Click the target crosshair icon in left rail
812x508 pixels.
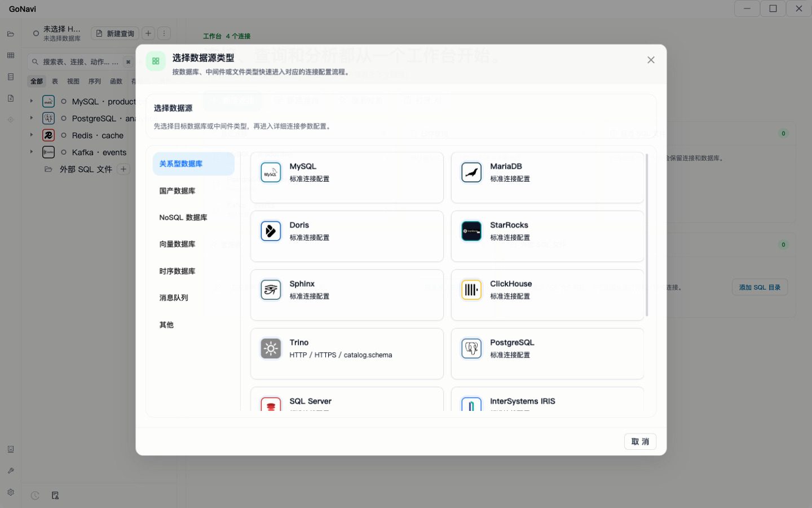(x=11, y=120)
